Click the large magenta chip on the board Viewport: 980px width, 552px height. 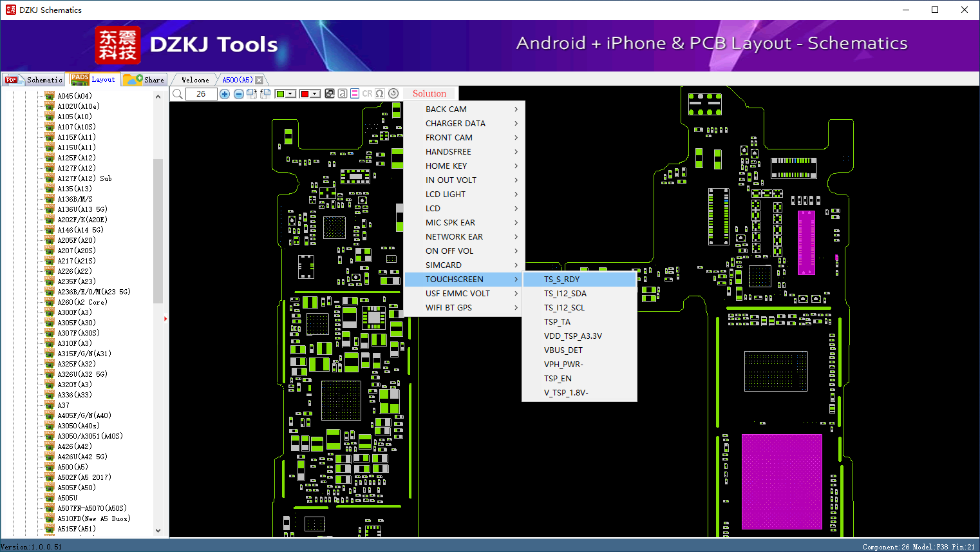(x=782, y=481)
